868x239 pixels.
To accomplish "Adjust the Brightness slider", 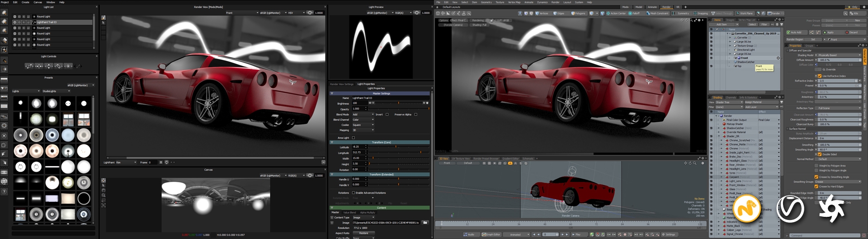I will (398, 103).
